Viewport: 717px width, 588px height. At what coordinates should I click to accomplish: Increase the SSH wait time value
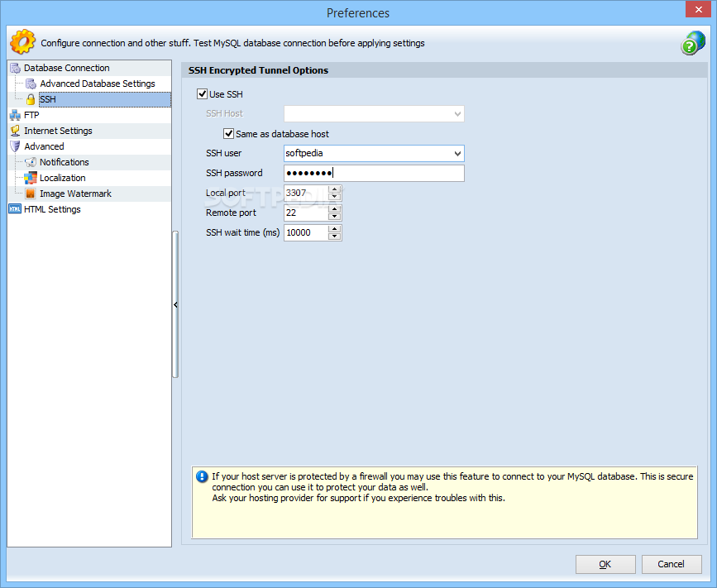tap(335, 228)
